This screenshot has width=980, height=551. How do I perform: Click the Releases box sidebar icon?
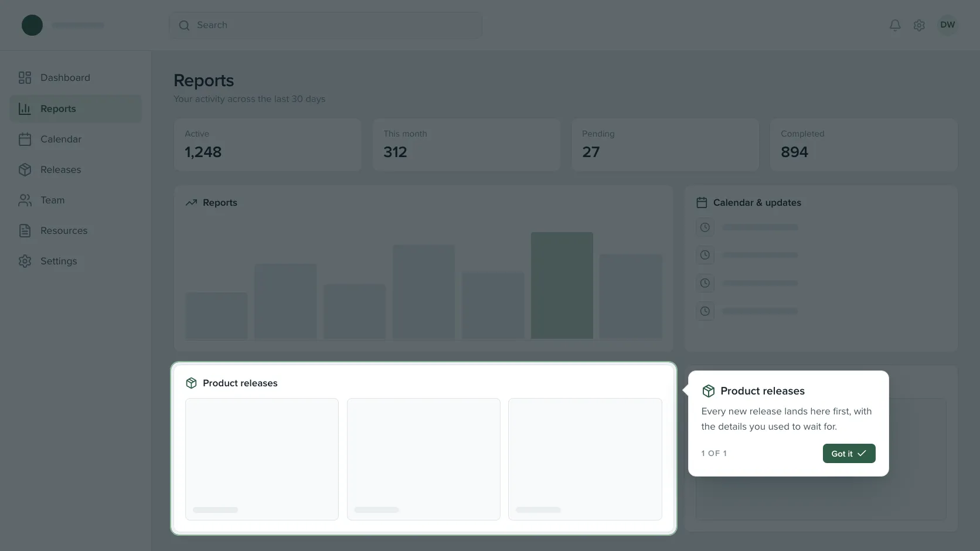pyautogui.click(x=25, y=169)
